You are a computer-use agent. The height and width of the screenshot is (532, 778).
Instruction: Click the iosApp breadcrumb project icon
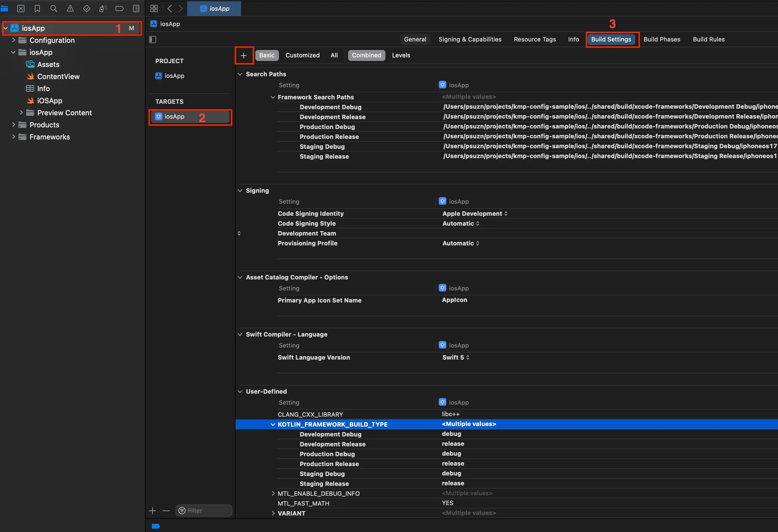point(154,24)
